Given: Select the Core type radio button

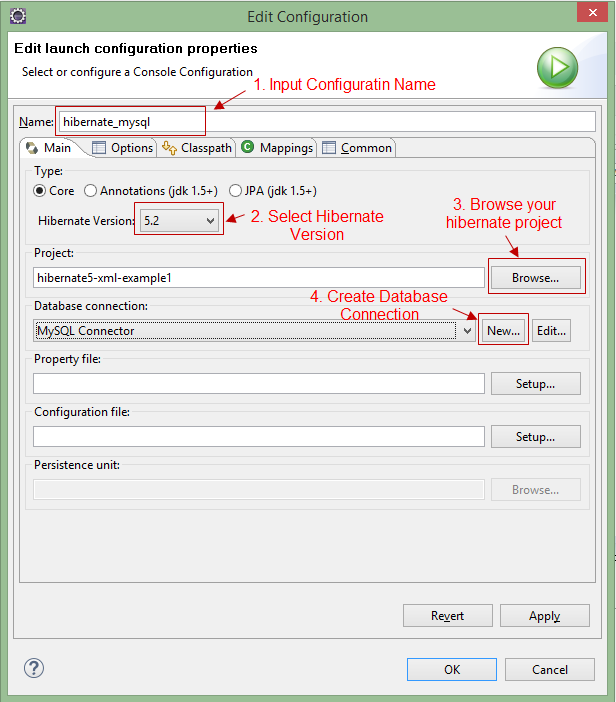Looking at the screenshot, I should click(39, 191).
